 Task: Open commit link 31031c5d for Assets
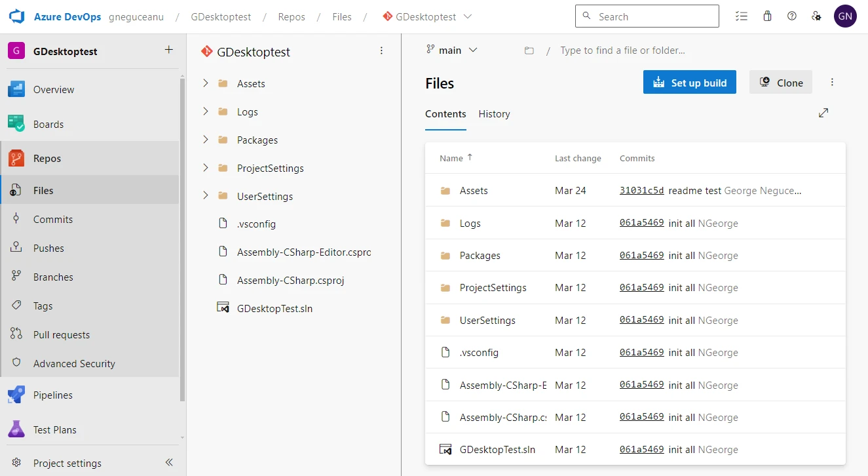pyautogui.click(x=641, y=190)
